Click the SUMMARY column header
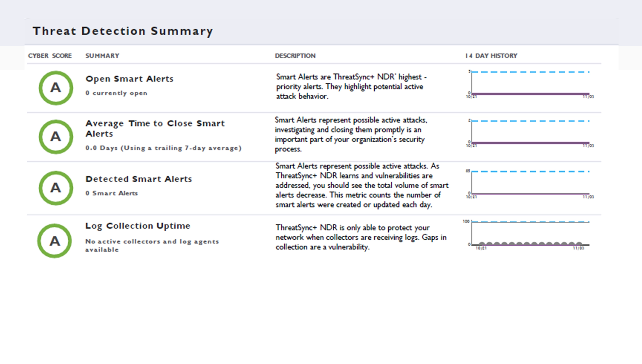 point(102,56)
